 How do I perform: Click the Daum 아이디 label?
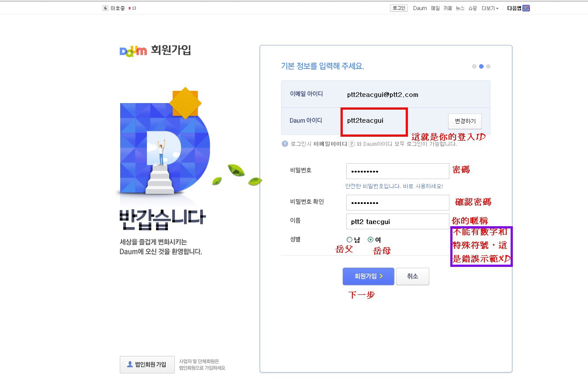point(306,121)
